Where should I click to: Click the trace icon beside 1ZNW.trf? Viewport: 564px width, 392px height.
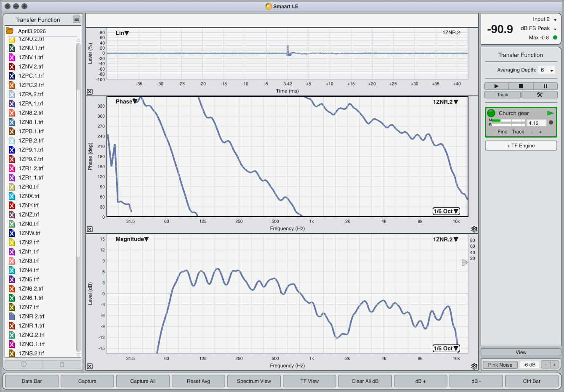[12, 233]
